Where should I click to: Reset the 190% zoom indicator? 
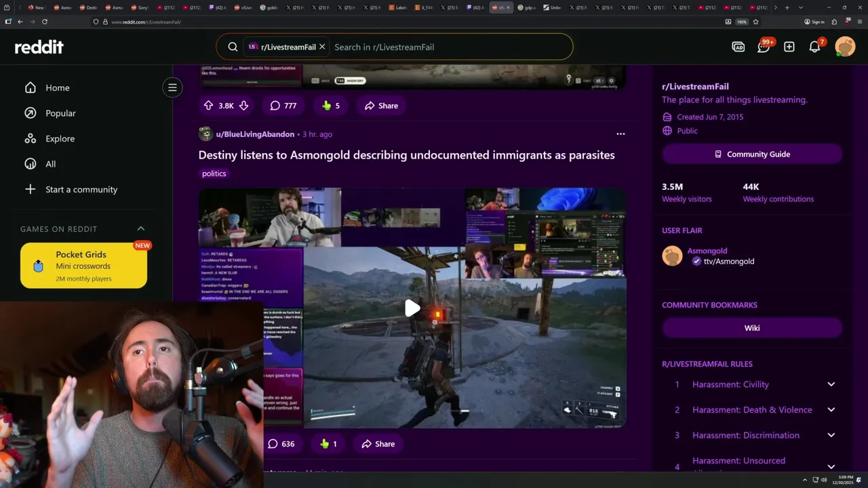pos(742,22)
